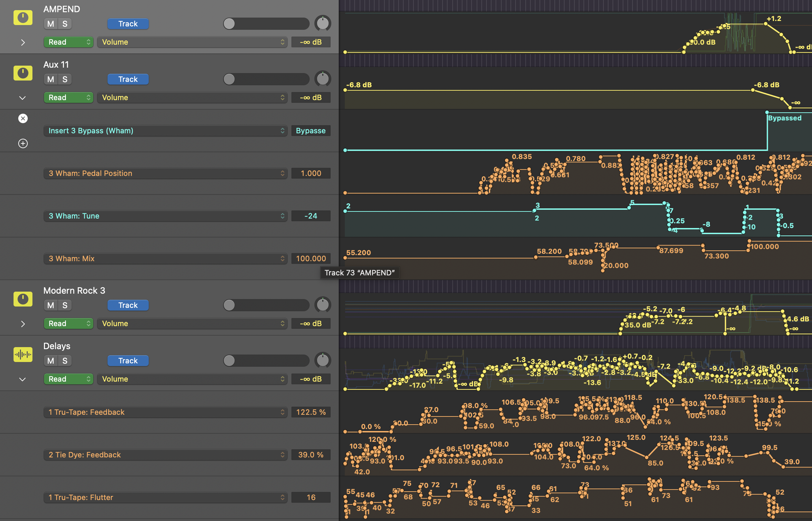
Task: Click the Wham Mix value field 100.000
Action: click(x=311, y=258)
